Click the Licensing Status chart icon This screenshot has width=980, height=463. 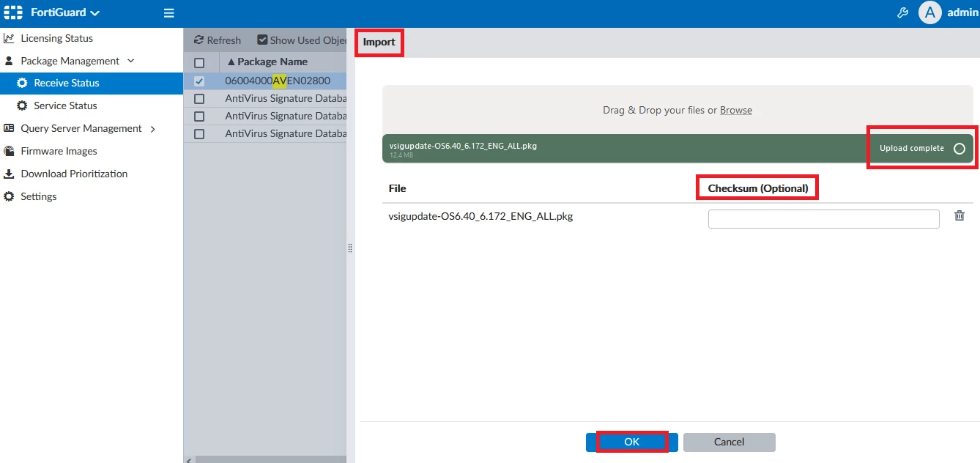click(x=9, y=38)
